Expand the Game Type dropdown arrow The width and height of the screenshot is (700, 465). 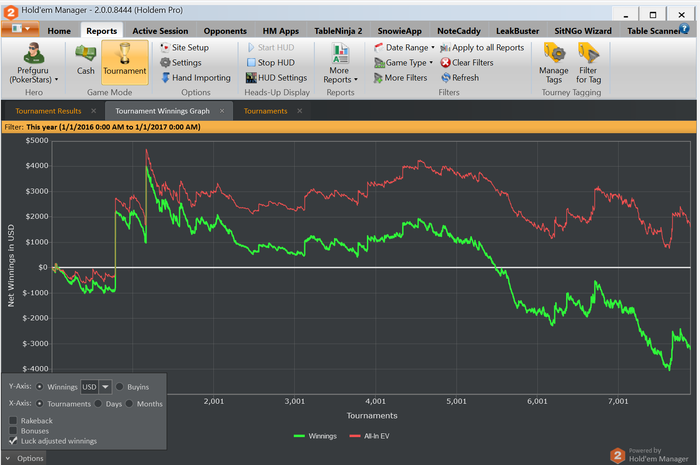pos(431,62)
